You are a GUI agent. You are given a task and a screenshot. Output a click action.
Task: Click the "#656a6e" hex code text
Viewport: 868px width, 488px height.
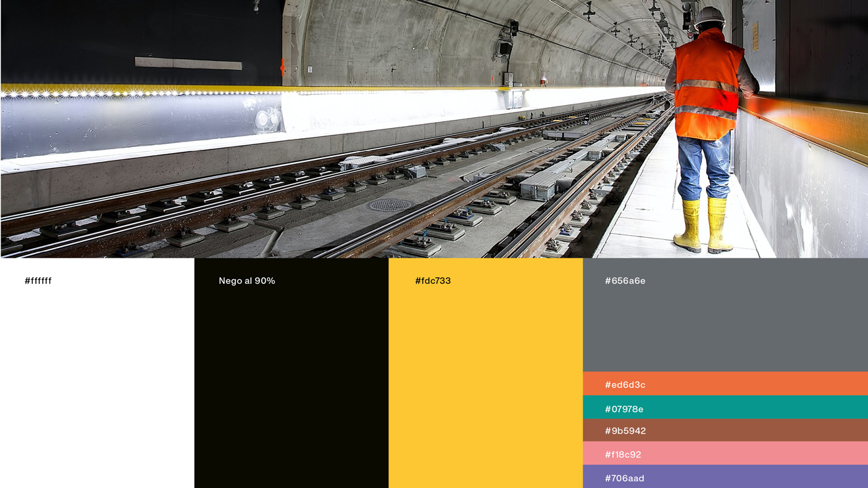(625, 281)
